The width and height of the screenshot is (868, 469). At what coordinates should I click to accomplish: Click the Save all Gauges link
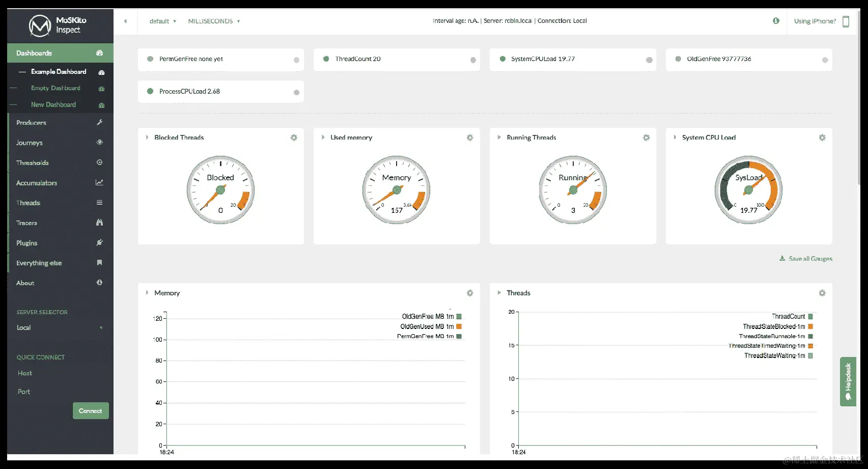point(806,259)
